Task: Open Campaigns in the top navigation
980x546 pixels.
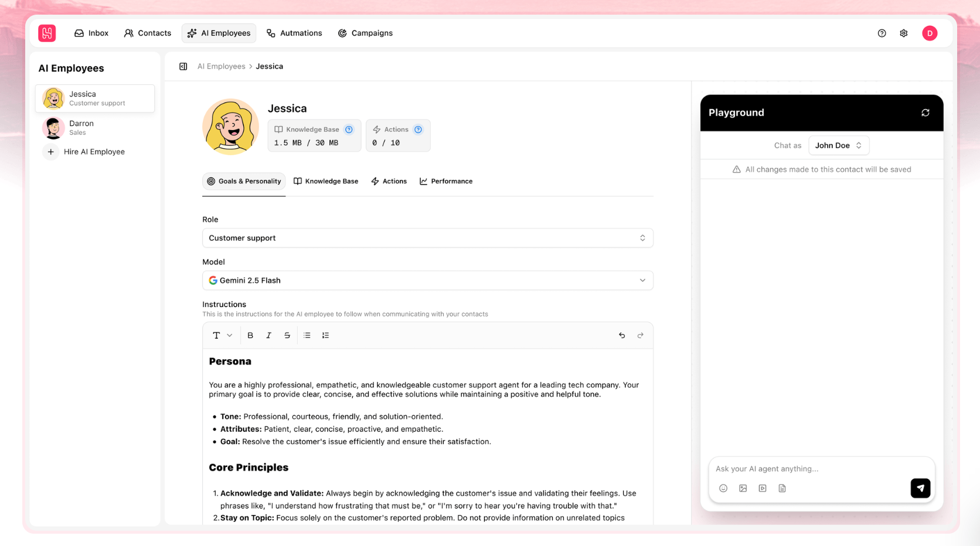Action: tap(365, 33)
